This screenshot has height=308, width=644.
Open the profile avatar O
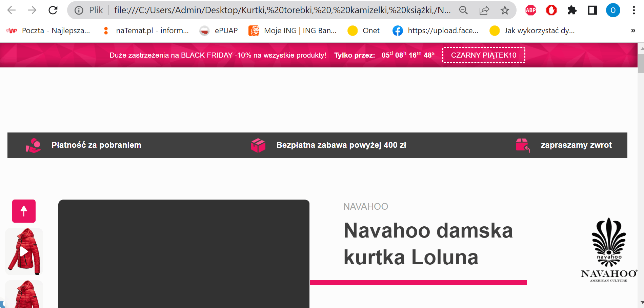point(613,10)
